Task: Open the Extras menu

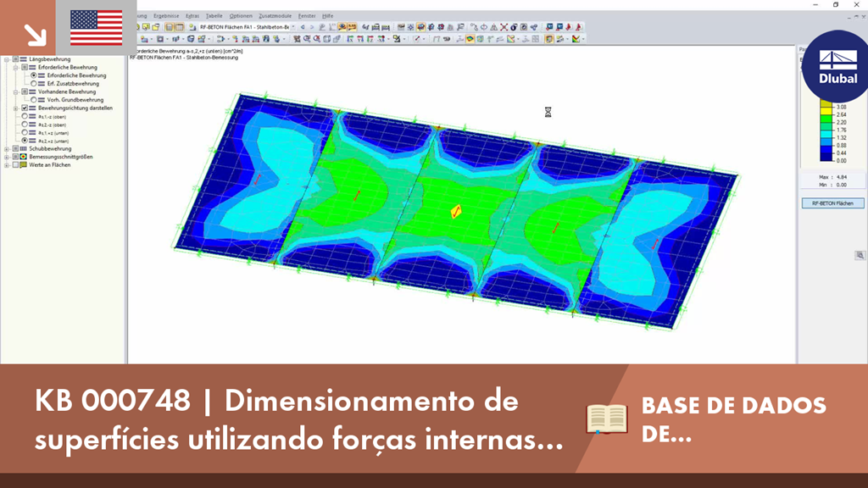Action: [192, 16]
